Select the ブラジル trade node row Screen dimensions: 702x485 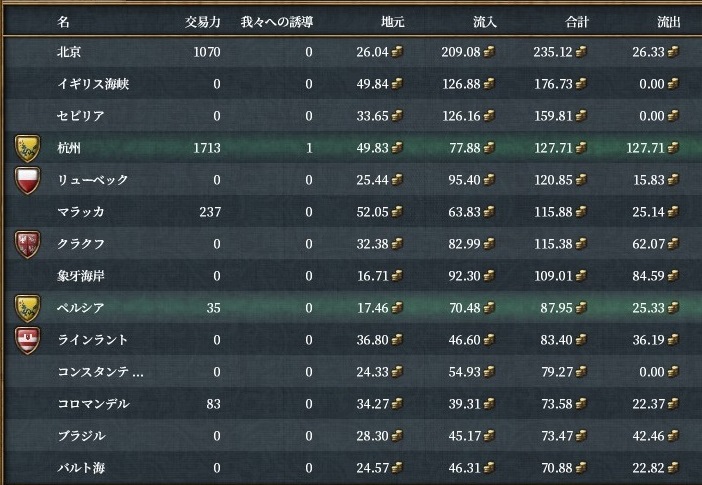(x=81, y=436)
